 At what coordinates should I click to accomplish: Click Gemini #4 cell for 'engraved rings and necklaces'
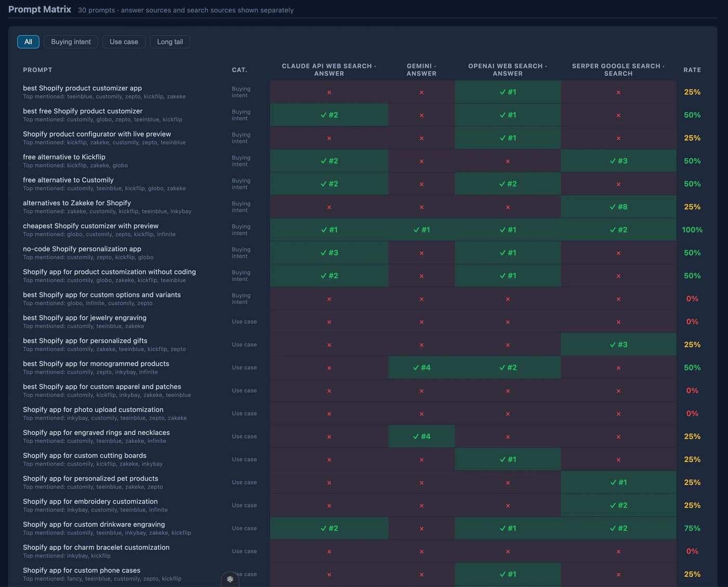(422, 436)
